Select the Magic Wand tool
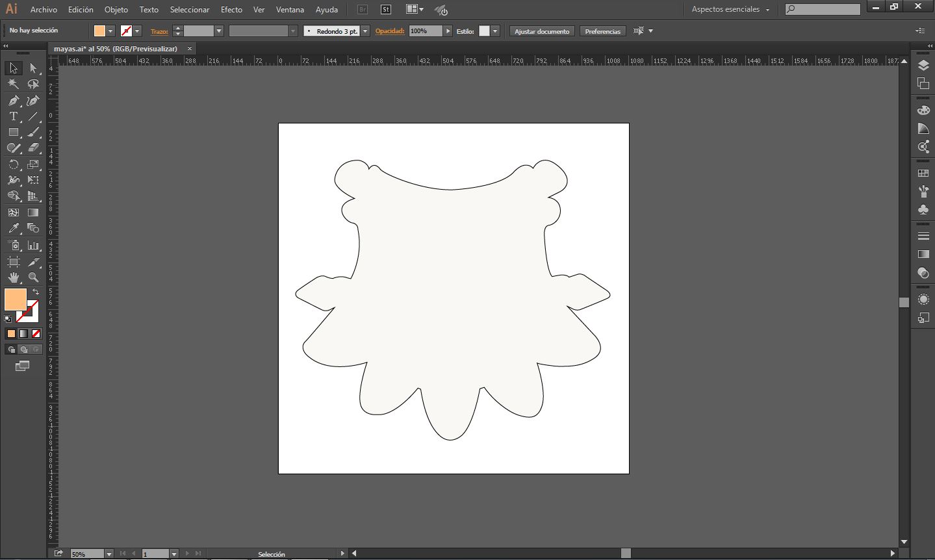The image size is (935, 560). tap(13, 84)
